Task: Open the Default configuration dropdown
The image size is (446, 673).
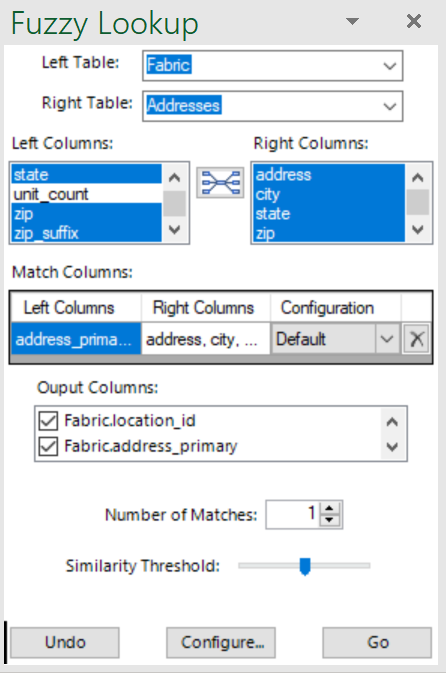Action: [387, 339]
